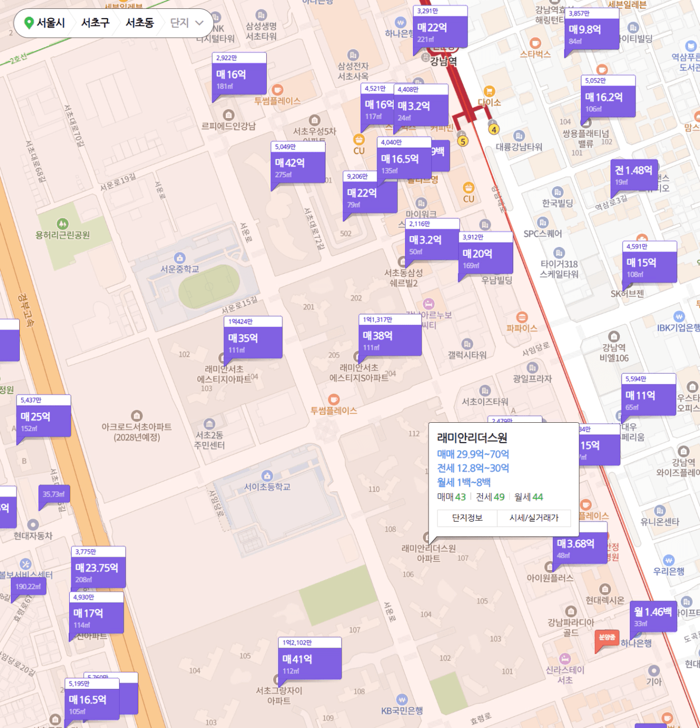
Task: Click 전세 12.8억~30억 price link
Action: (x=473, y=468)
